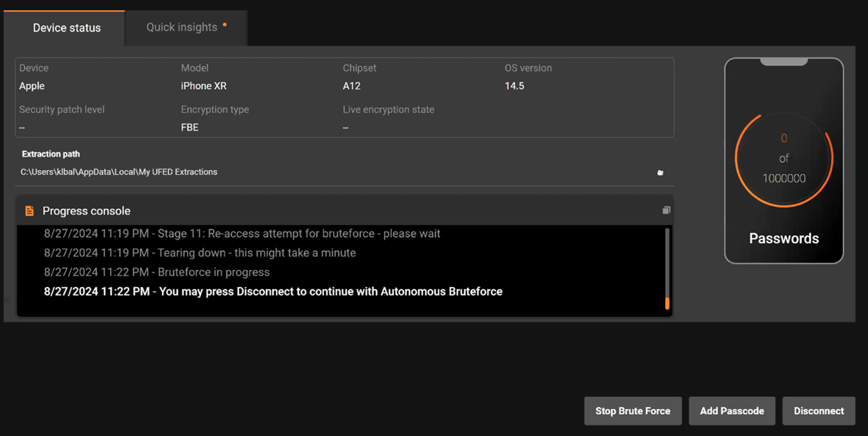Click the circular password progress ring
This screenshot has height=436, width=868.
pos(784,159)
